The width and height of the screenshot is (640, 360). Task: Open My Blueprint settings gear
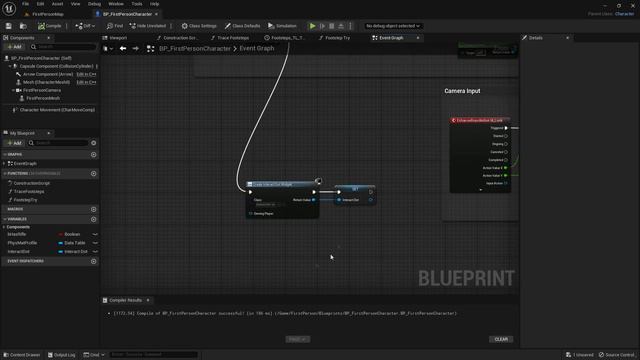(x=93, y=143)
